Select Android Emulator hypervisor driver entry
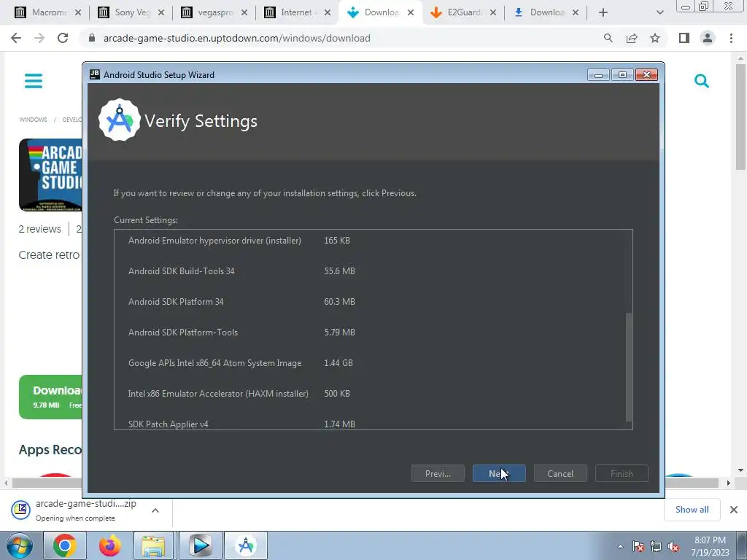Viewport: 747px width, 560px height. pos(215,241)
